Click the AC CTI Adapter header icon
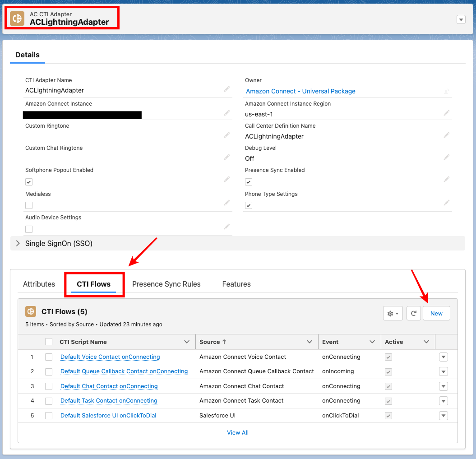Screen dimensions: 476x459 click(17, 18)
